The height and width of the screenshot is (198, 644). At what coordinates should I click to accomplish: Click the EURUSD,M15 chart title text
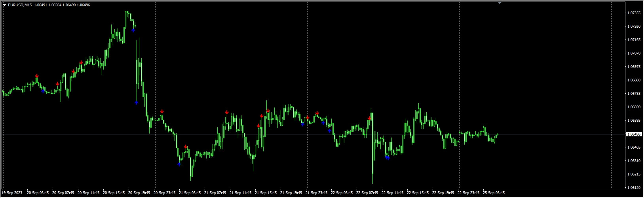(20, 5)
